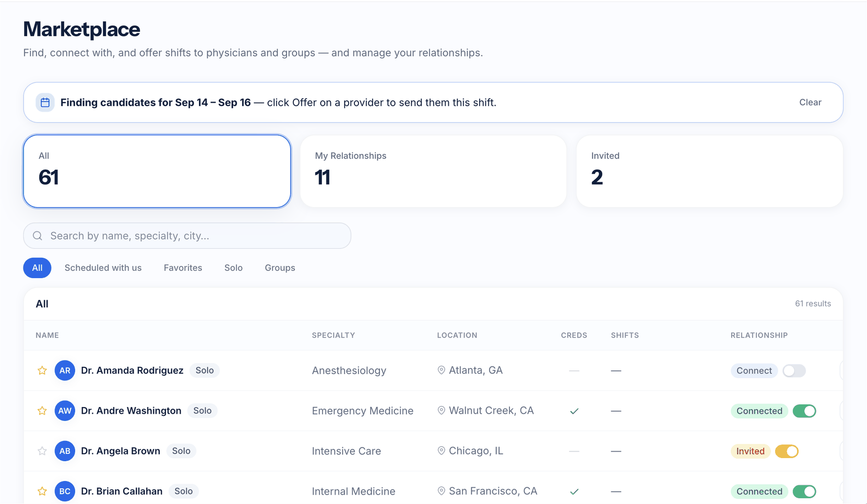Click the calendar icon in the shift banner
Screen dimensions: 867x504
(45, 102)
